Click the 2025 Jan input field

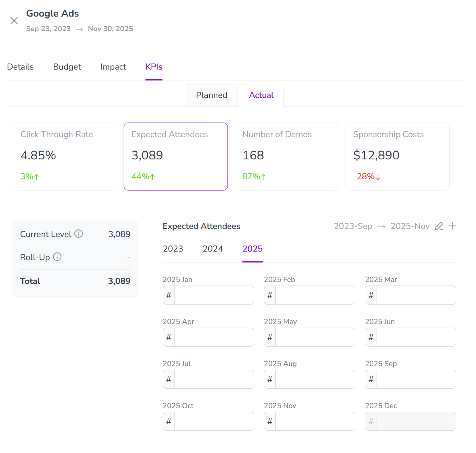tap(213, 295)
